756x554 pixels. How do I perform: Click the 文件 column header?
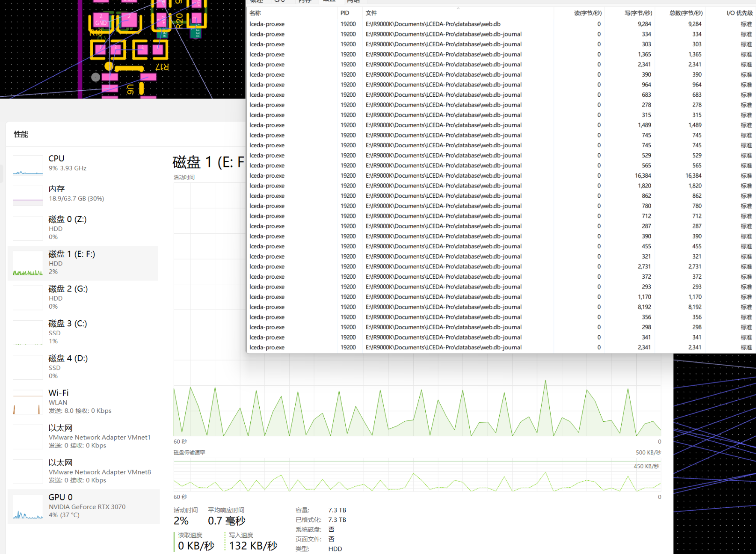pyautogui.click(x=371, y=13)
